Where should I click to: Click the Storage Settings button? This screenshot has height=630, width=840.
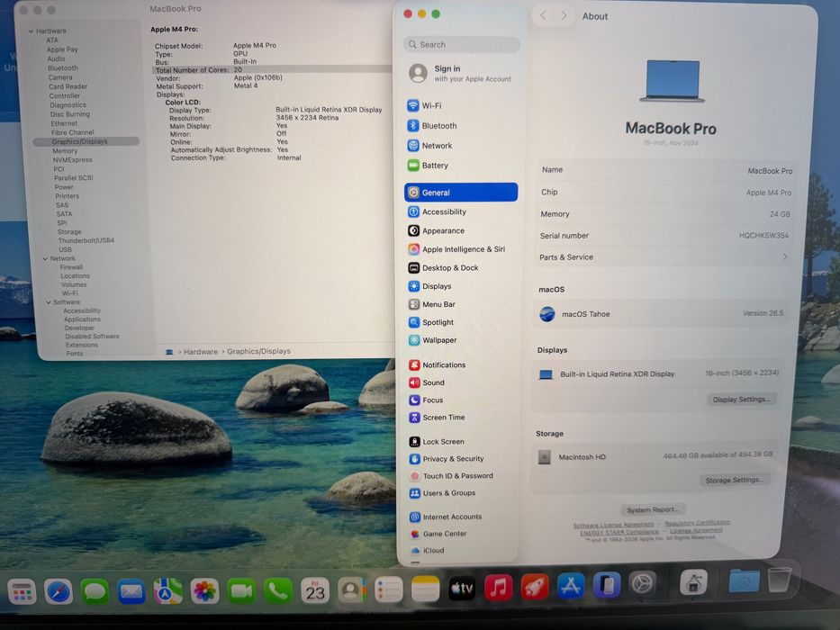click(734, 480)
